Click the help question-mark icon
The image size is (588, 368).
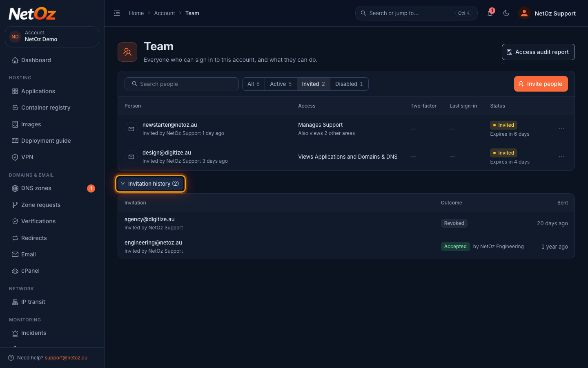pos(11,358)
